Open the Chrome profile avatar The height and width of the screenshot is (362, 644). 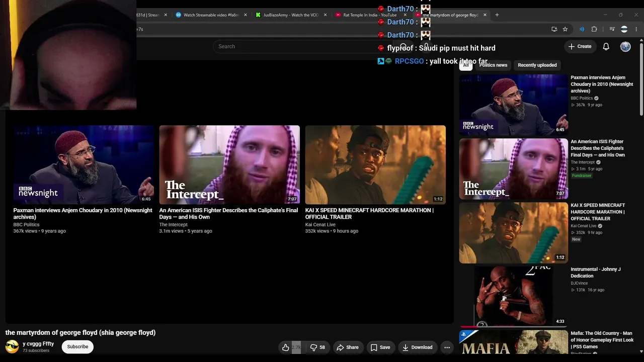(624, 29)
